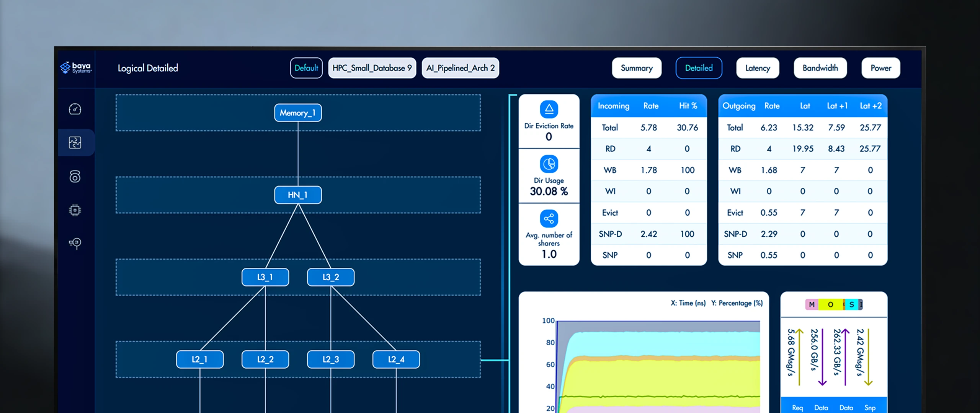Image resolution: width=980 pixels, height=413 pixels.
Task: Click the Dir Eviction Rate triangle icon
Action: (x=549, y=109)
